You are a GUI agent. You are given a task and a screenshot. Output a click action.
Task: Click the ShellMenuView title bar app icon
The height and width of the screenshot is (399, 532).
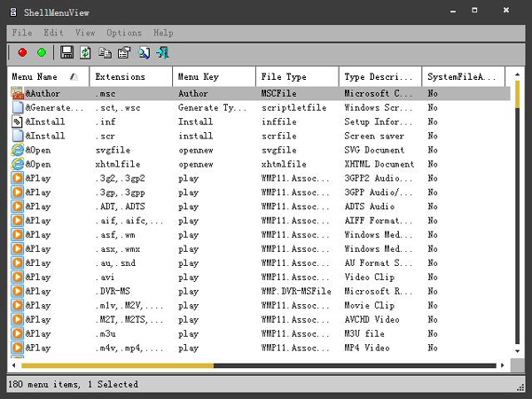click(13, 12)
